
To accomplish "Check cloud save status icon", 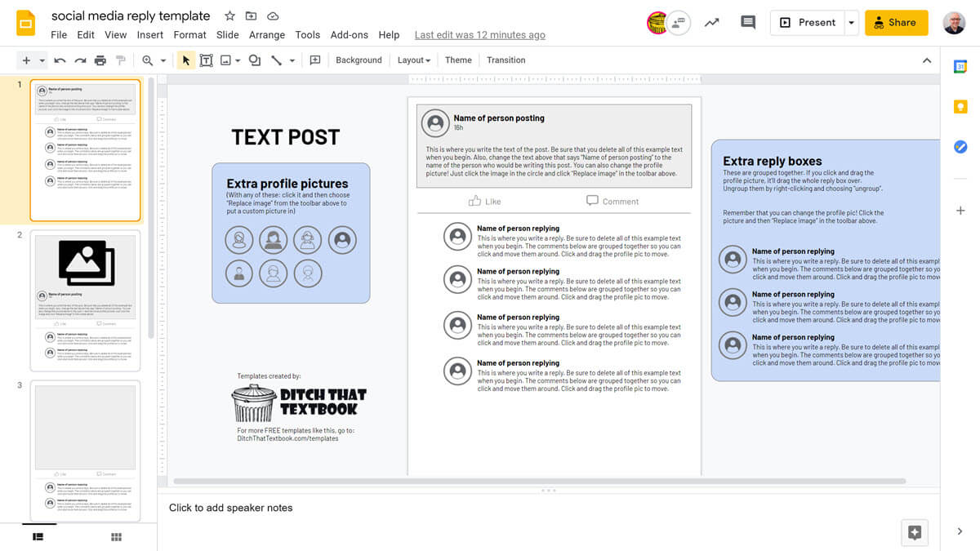I will (x=273, y=16).
